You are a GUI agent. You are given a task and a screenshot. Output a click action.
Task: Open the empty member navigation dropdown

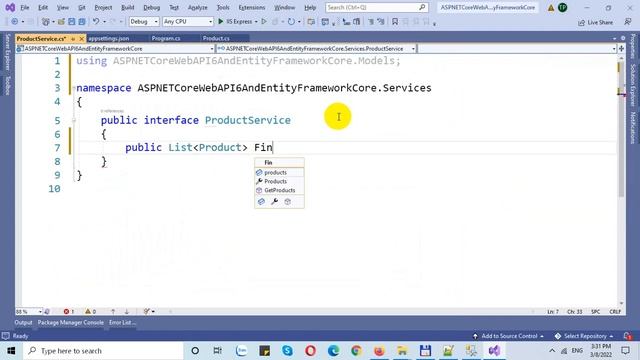[x=517, y=49]
